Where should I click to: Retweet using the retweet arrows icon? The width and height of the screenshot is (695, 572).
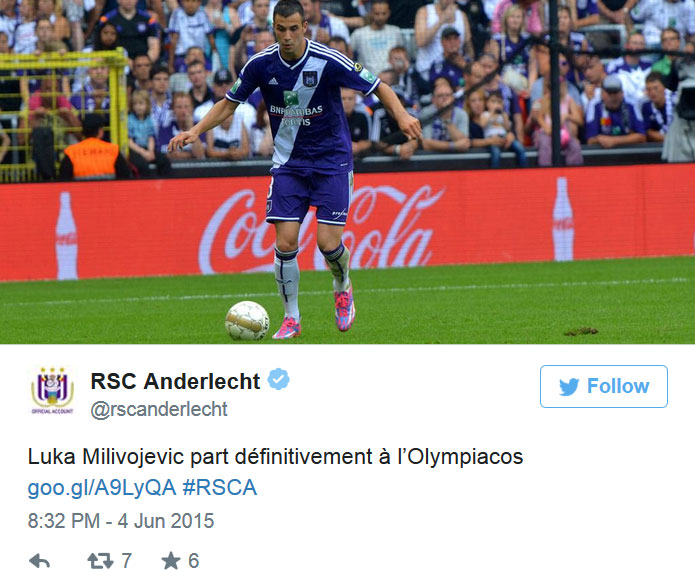pos(100,561)
